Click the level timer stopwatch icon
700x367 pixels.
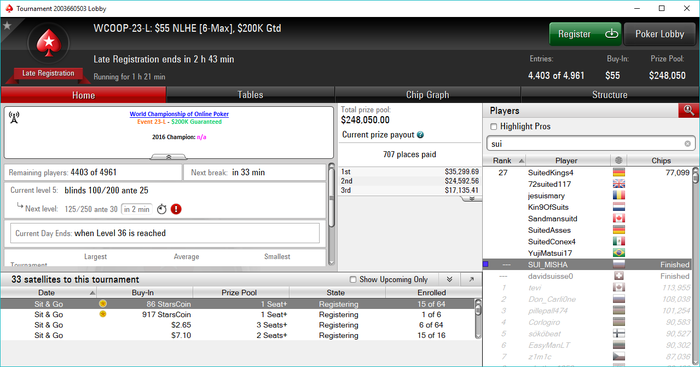click(162, 209)
